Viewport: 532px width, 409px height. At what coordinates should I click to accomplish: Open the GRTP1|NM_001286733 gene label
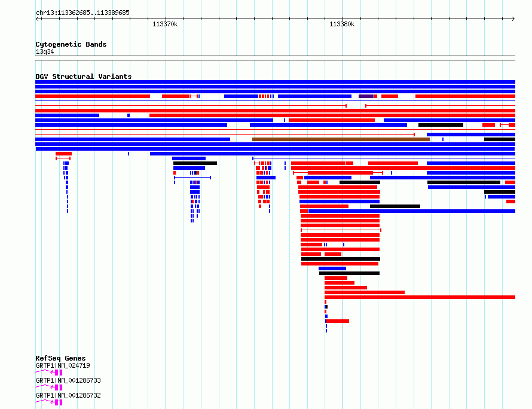[x=68, y=380]
